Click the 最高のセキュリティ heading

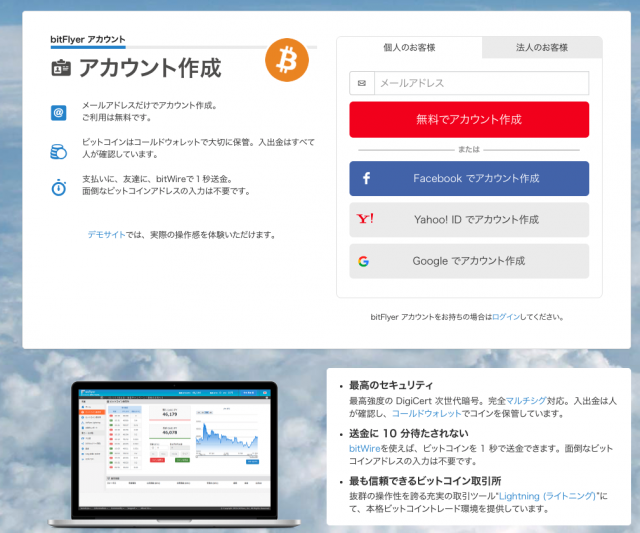391,385
